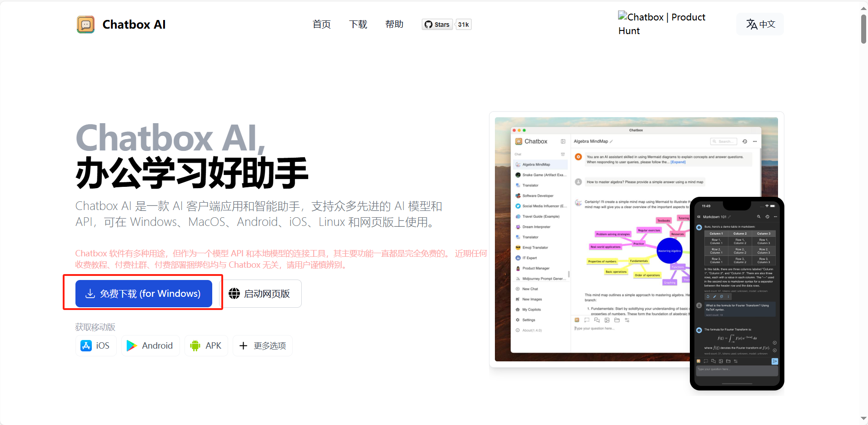The width and height of the screenshot is (868, 425).
Task: Open the 首页 navigation item
Action: 322,25
